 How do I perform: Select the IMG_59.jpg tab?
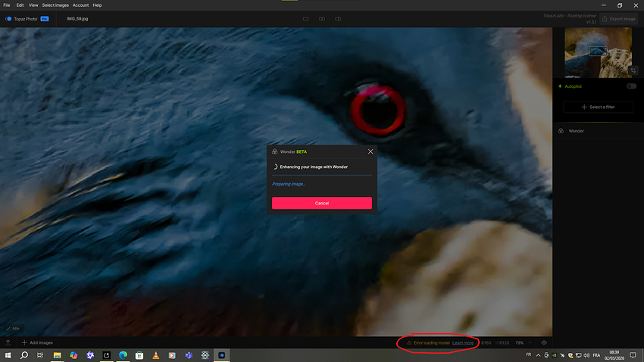tap(77, 18)
